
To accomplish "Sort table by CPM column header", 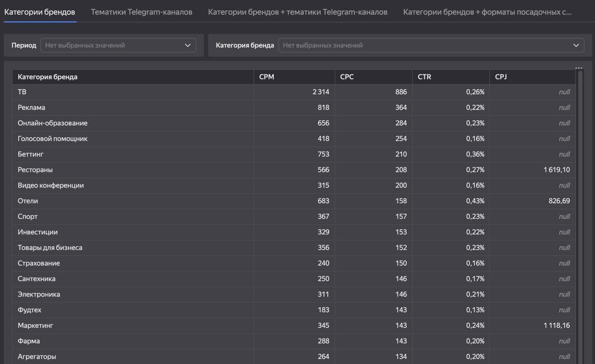I will coord(267,77).
